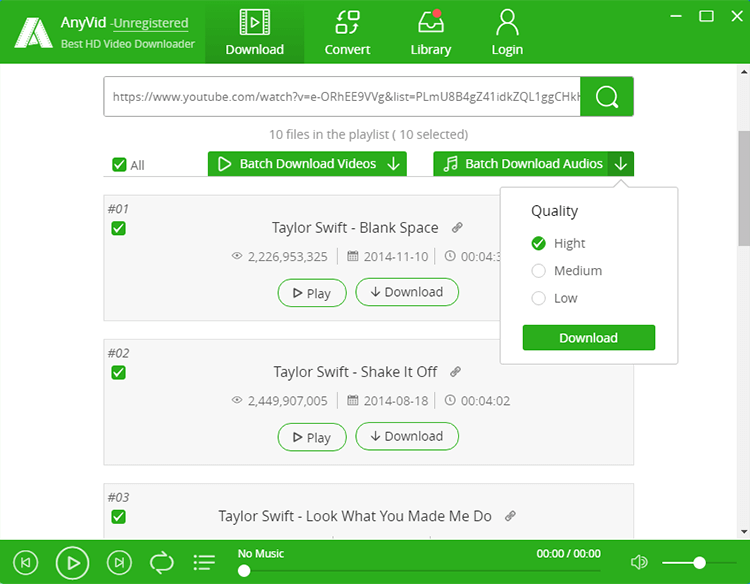The width and height of the screenshot is (750, 584).
Task: Uncheck the #02 Shake It Off checkbox
Action: pyautogui.click(x=118, y=372)
